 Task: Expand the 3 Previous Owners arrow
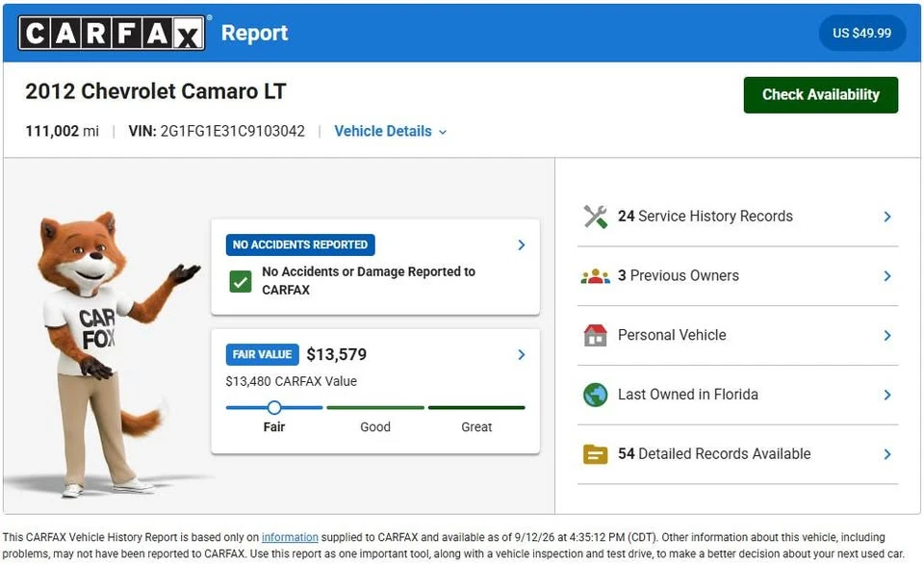point(887,276)
